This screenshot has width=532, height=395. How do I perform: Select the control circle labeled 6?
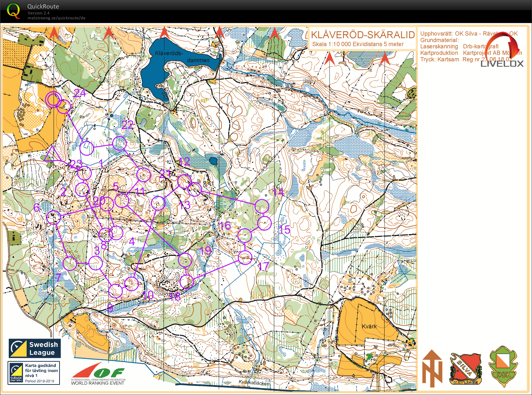tap(53, 217)
